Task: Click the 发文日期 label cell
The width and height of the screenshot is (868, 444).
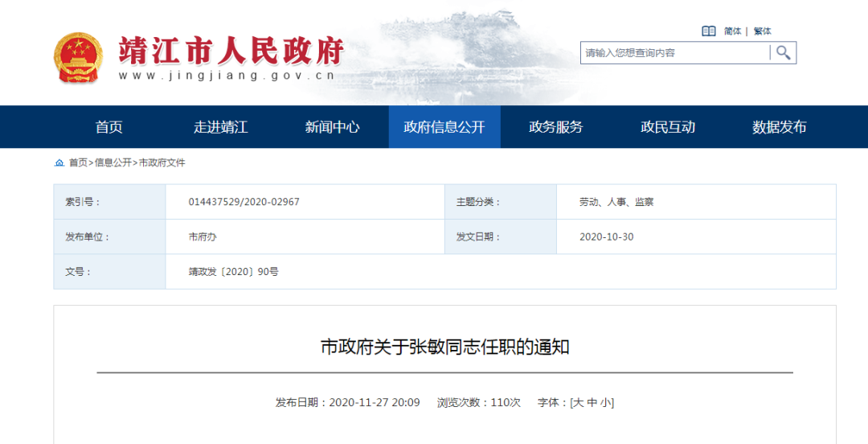Action: pos(501,236)
